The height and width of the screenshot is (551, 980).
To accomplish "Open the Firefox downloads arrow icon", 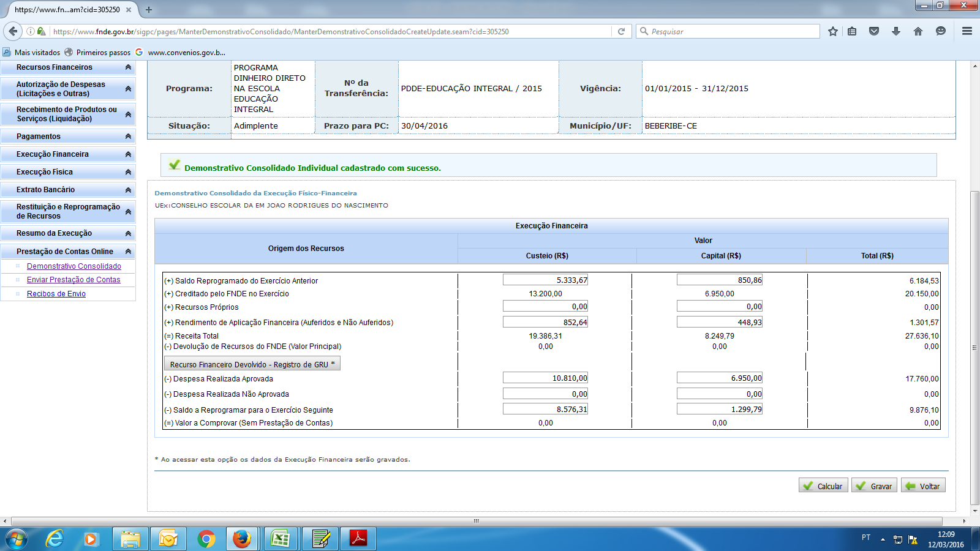I will point(895,31).
